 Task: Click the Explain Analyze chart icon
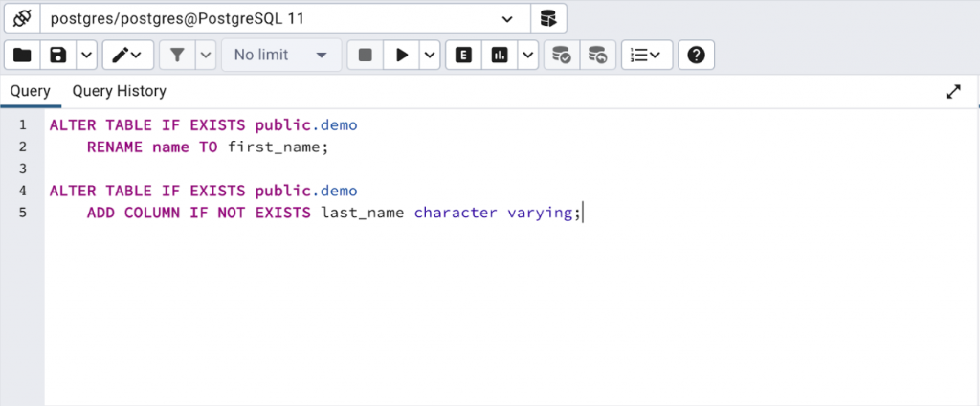tap(499, 56)
